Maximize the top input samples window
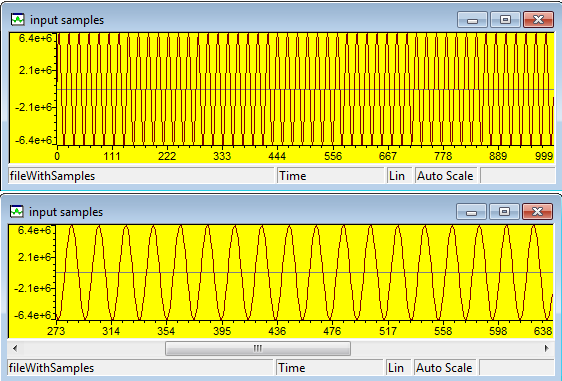562x381 pixels. [505, 19]
